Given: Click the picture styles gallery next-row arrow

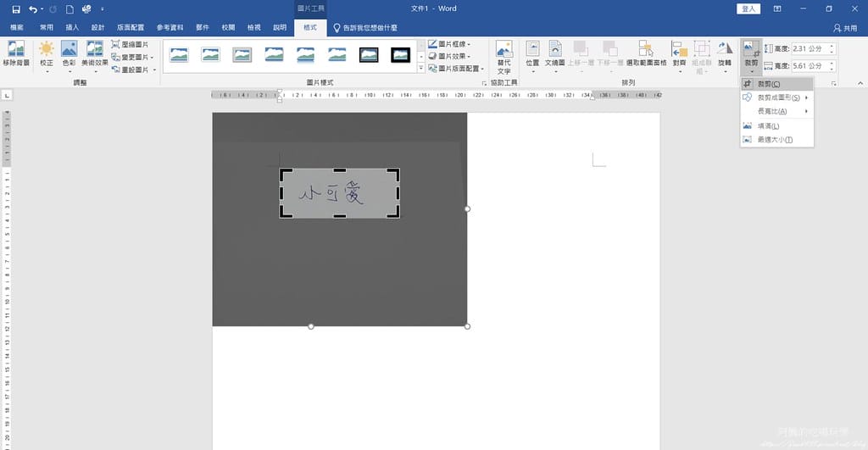Looking at the screenshot, I should click(420, 57).
